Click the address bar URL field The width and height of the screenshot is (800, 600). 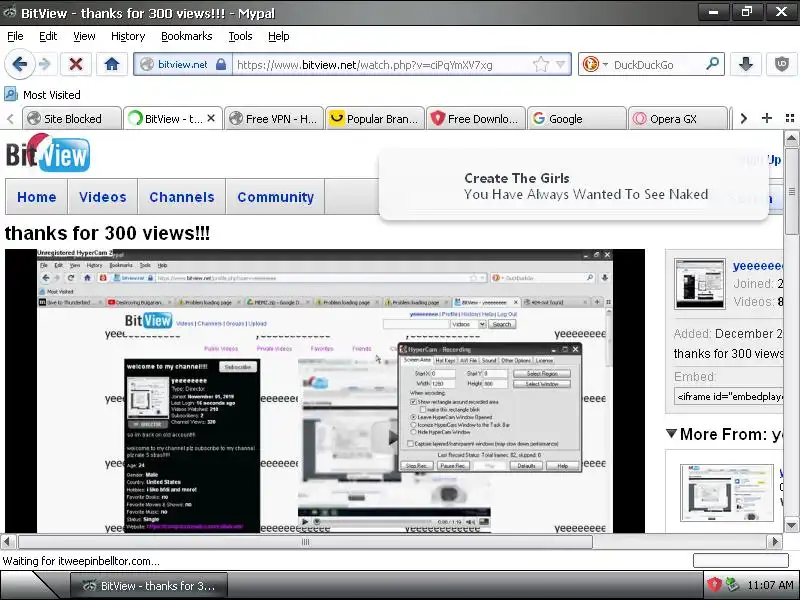[x=380, y=65]
